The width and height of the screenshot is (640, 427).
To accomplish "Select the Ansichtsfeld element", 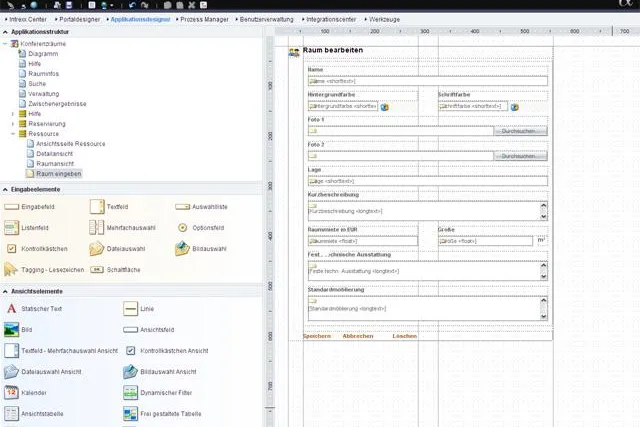I will pos(149,329).
